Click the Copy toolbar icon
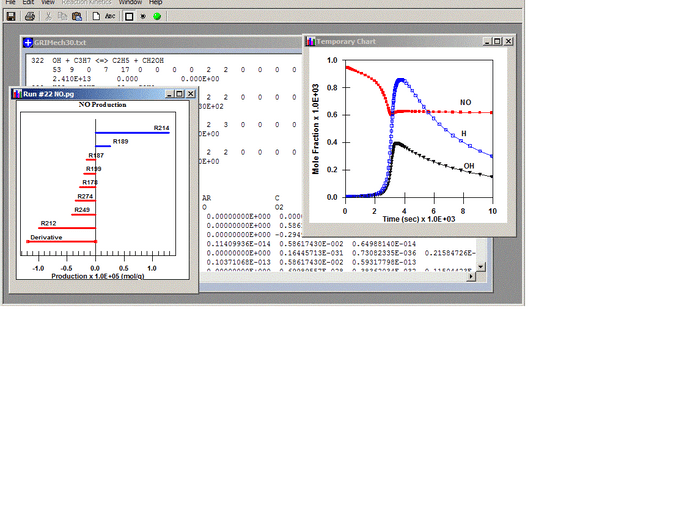Viewport: 690px width, 518px height. [62, 16]
